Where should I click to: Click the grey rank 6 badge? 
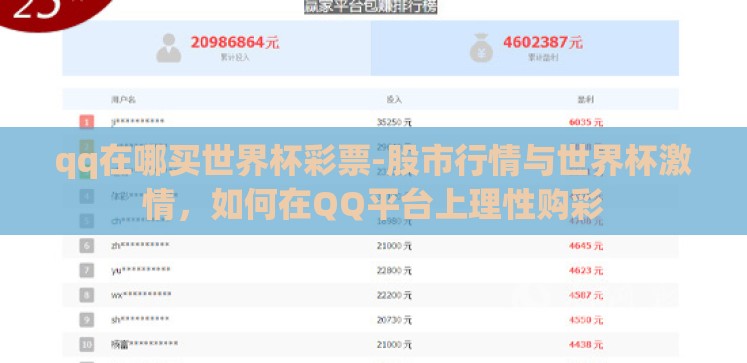87,246
